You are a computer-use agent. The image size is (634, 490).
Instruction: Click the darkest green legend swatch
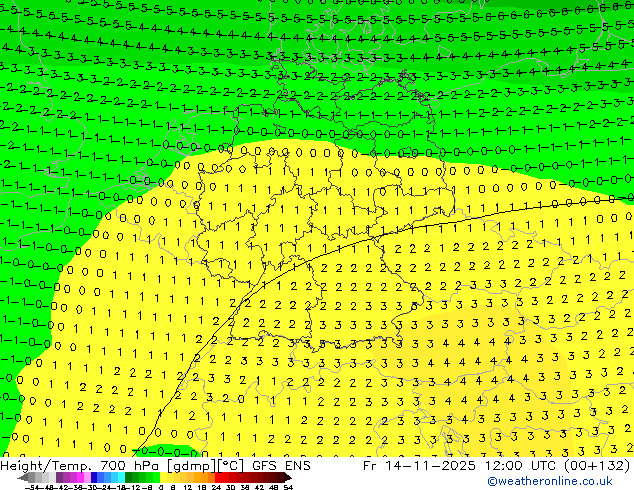(128, 477)
